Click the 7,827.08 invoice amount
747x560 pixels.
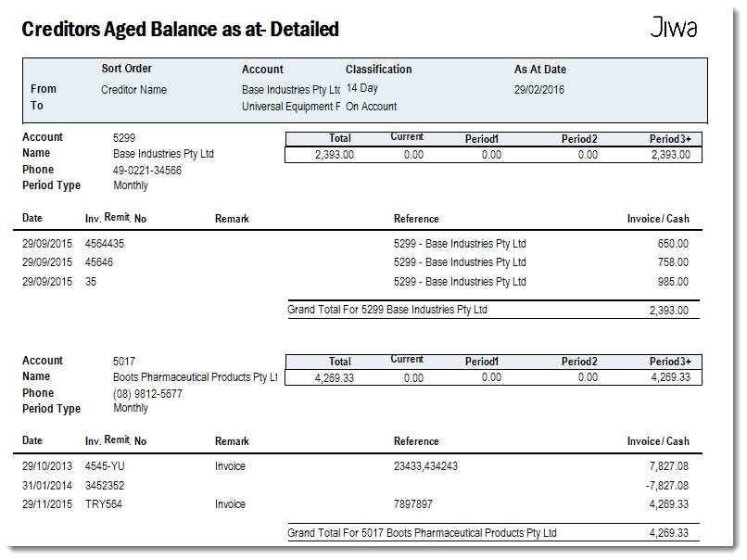coord(669,466)
